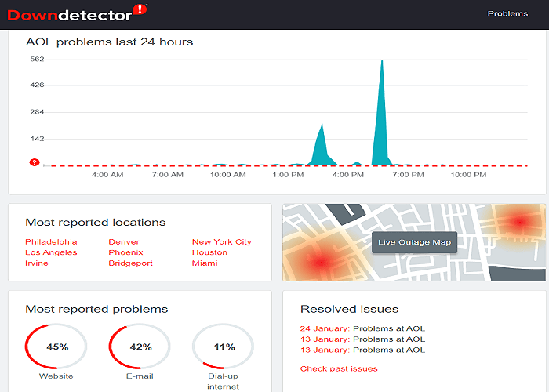
Task: Select Philadelphia location link
Action: [51, 241]
